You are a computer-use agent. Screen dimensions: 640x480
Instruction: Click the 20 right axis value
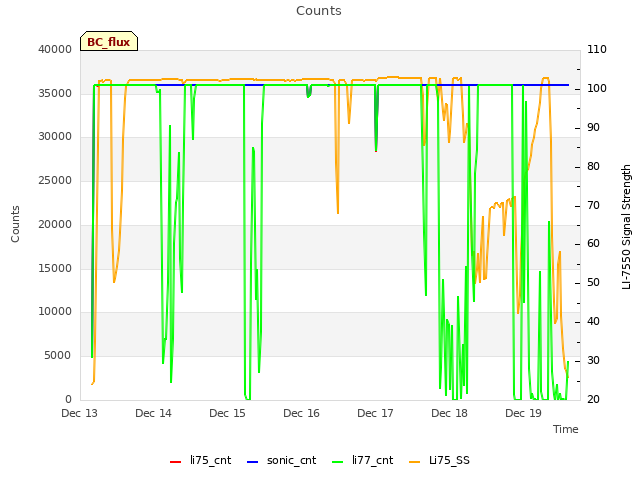point(593,400)
